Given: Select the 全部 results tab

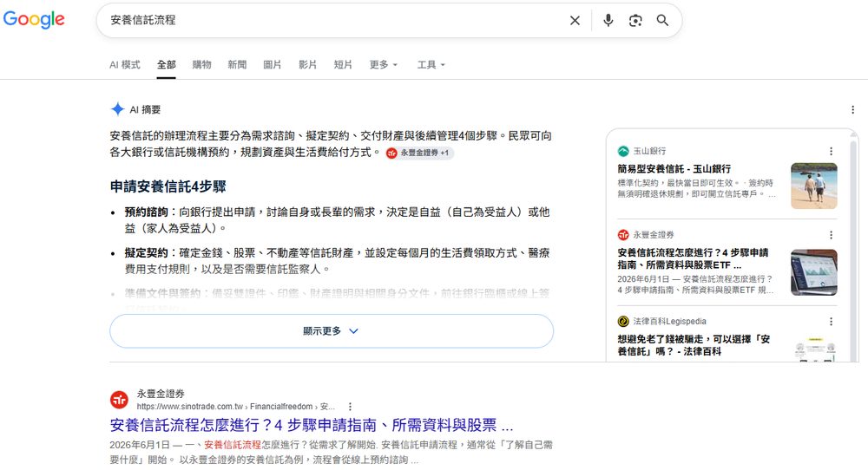Looking at the screenshot, I should click(x=166, y=65).
